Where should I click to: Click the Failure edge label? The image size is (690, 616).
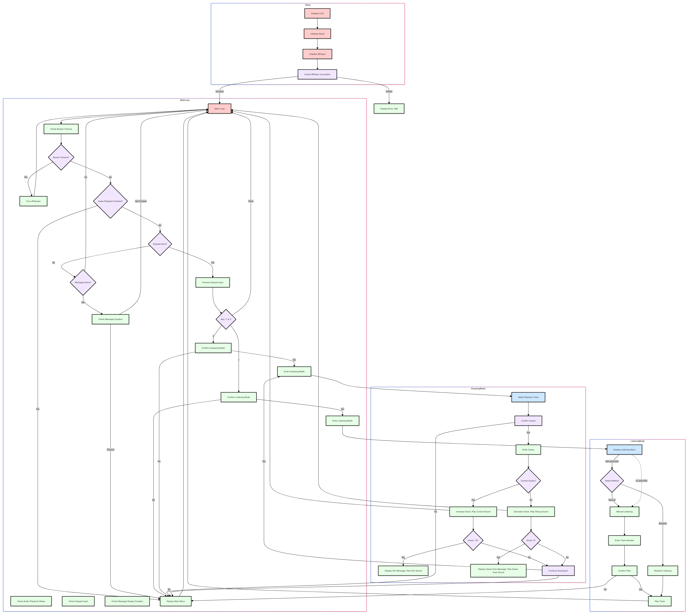389,91
